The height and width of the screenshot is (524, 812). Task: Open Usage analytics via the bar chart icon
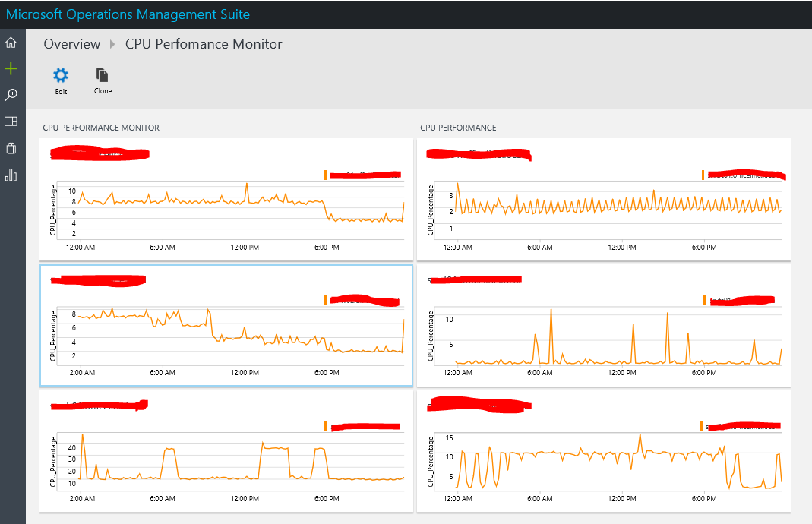click(x=11, y=175)
